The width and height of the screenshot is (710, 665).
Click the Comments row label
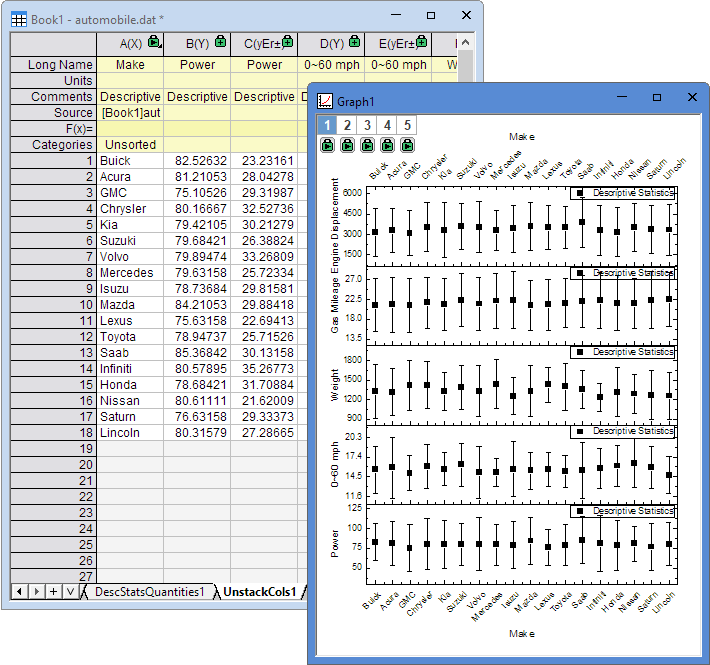click(x=53, y=96)
